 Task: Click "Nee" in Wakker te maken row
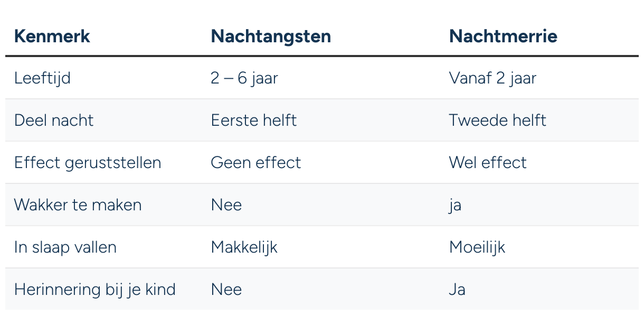226,205
